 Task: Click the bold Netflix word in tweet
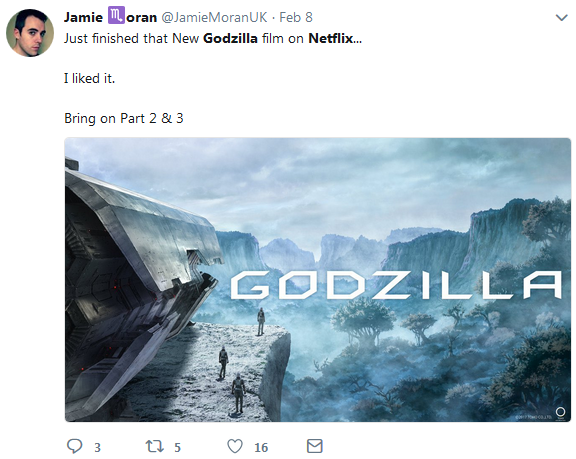tap(331, 38)
